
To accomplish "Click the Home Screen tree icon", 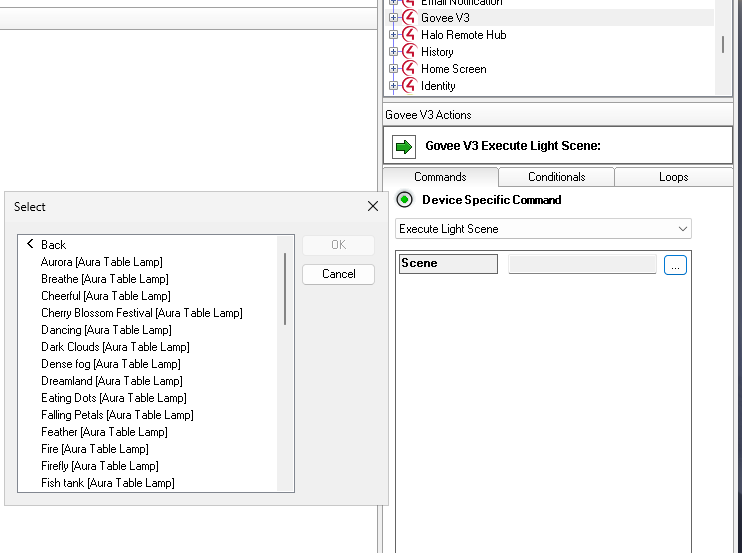I will [x=408, y=69].
